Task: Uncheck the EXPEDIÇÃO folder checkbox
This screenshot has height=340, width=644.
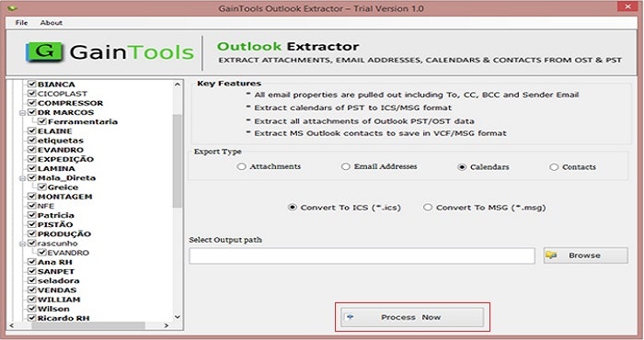Action: 32,159
